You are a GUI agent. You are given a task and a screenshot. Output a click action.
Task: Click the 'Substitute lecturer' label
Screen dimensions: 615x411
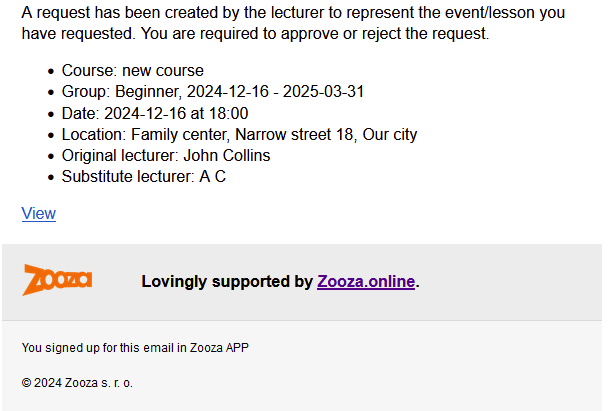point(128,176)
